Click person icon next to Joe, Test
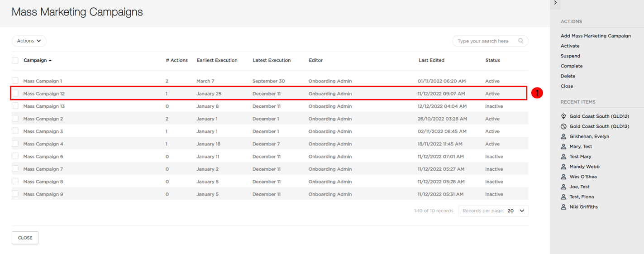This screenshot has height=254, width=644. [563, 187]
